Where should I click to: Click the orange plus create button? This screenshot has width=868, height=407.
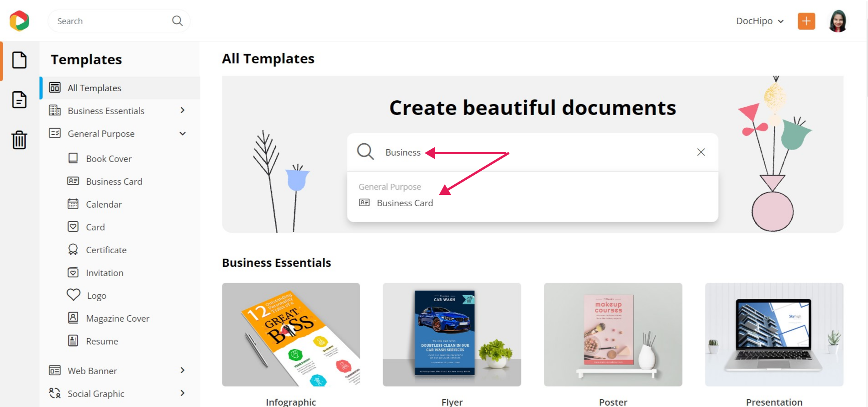(806, 21)
